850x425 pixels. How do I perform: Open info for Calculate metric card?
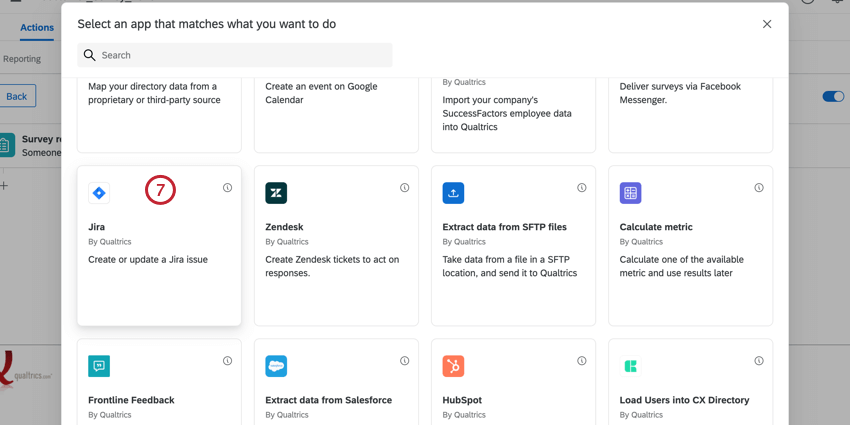click(x=758, y=188)
